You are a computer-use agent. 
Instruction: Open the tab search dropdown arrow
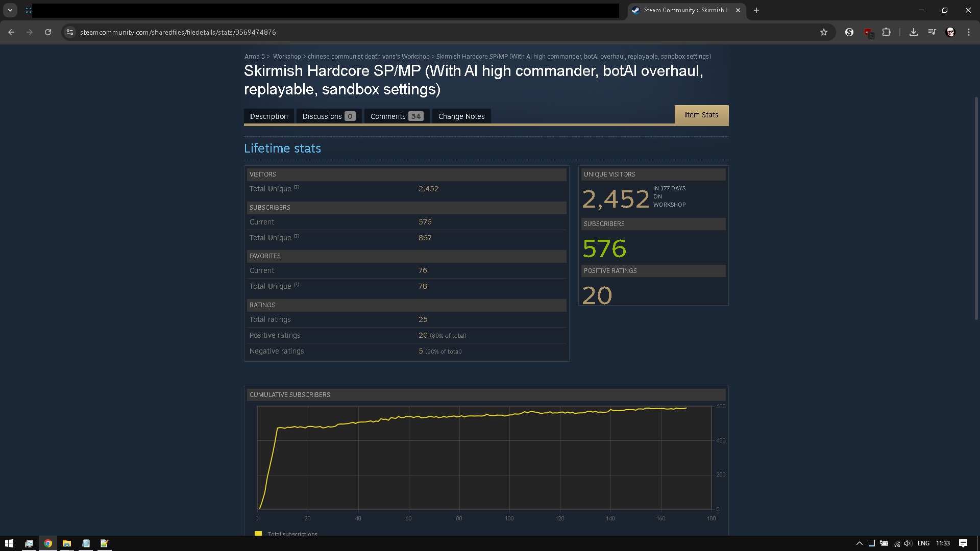coord(10,10)
